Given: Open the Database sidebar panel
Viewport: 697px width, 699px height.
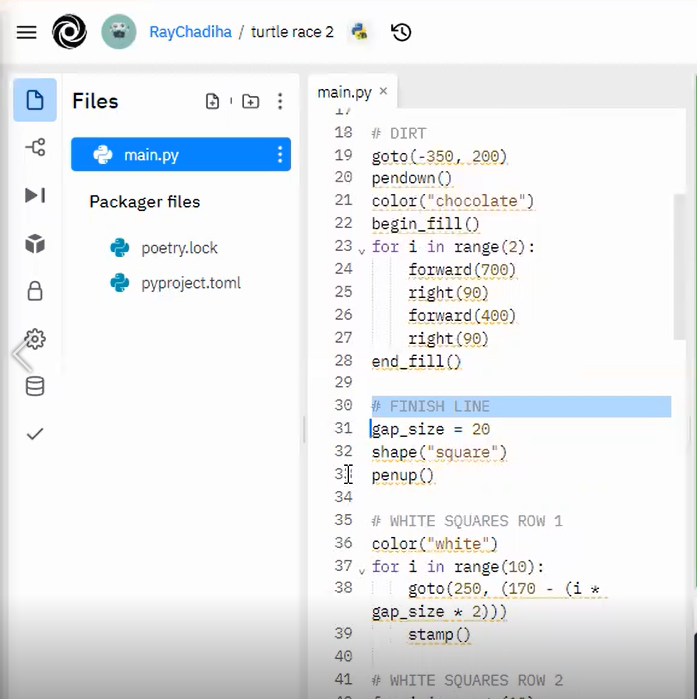Looking at the screenshot, I should tap(35, 386).
